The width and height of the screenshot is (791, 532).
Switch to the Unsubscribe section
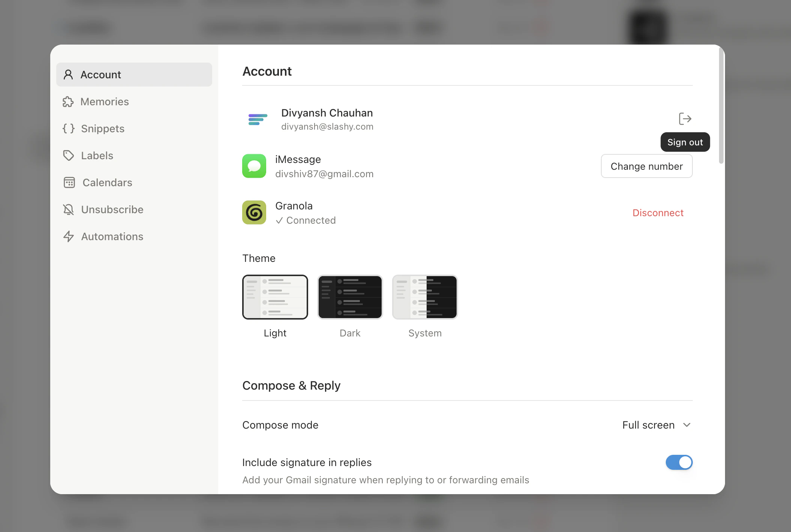click(x=112, y=209)
